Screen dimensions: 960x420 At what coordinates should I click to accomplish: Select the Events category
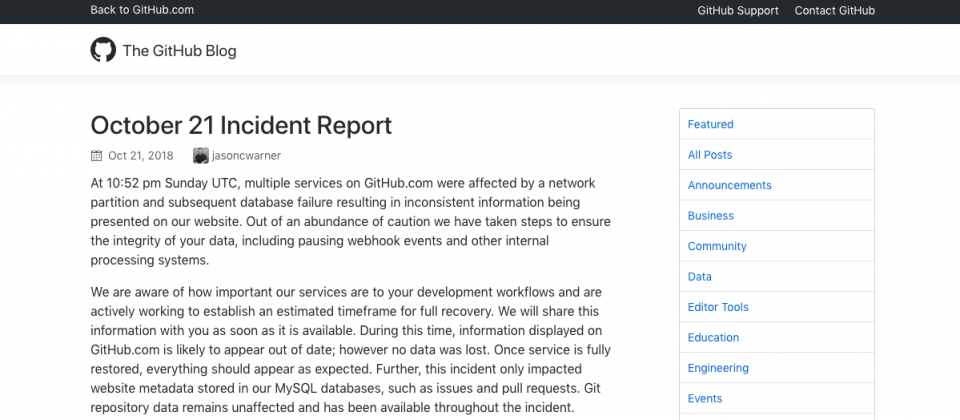pyautogui.click(x=777, y=399)
